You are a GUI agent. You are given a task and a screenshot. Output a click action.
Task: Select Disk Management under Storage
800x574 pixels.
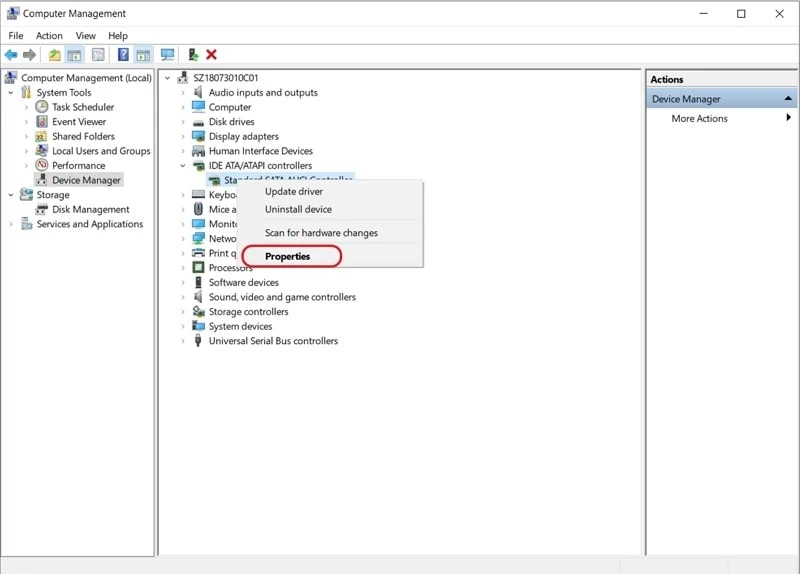pyautogui.click(x=90, y=209)
